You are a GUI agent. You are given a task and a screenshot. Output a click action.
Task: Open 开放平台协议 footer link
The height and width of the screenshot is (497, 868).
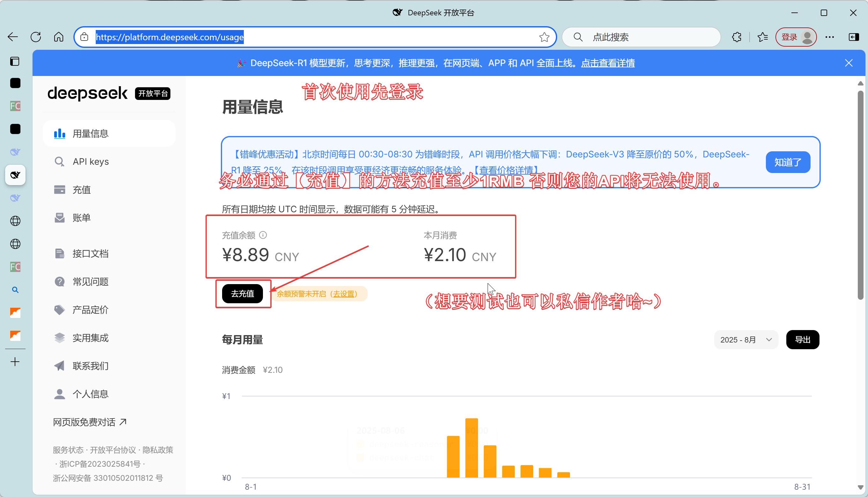[x=113, y=450]
